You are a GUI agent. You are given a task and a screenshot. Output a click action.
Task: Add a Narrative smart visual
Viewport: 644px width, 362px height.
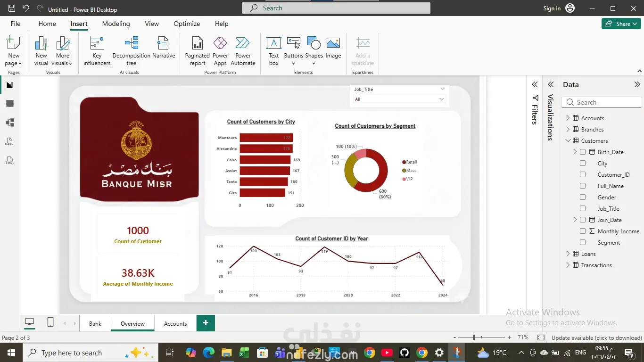coord(164,48)
